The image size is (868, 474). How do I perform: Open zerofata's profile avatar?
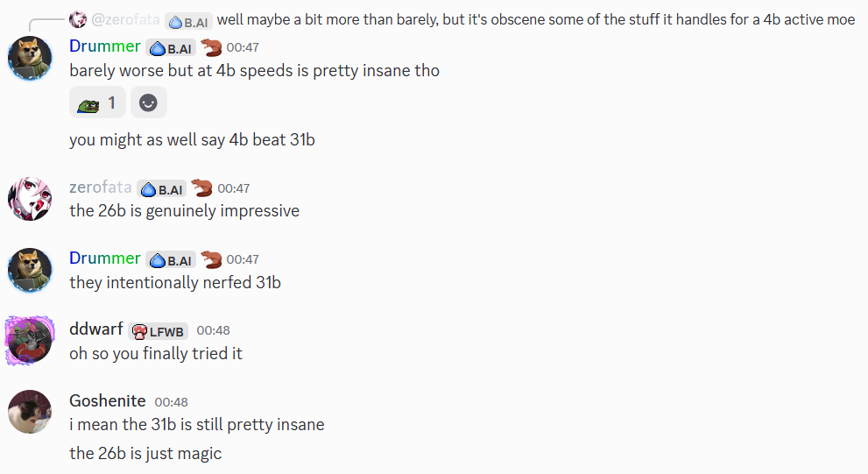pyautogui.click(x=30, y=199)
